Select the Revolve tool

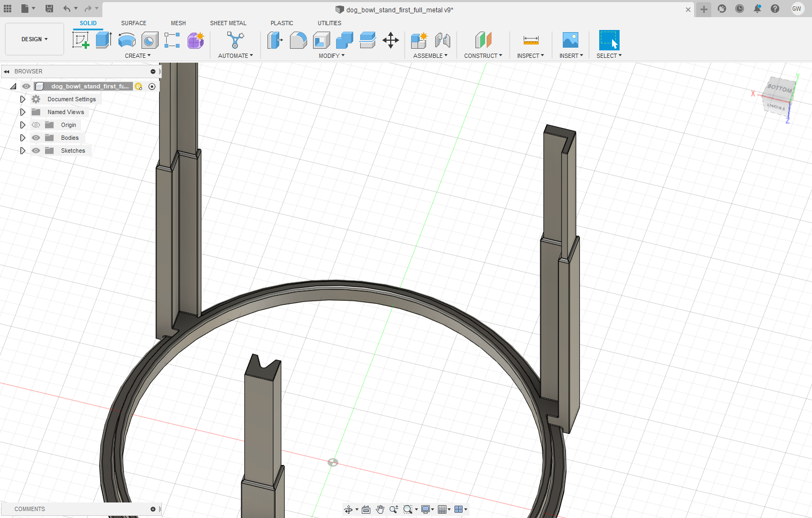pyautogui.click(x=126, y=40)
